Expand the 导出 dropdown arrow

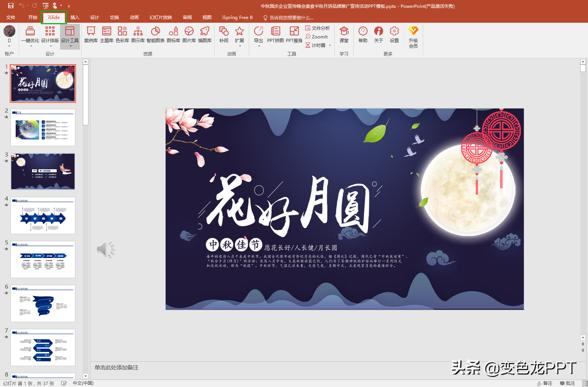tap(259, 46)
